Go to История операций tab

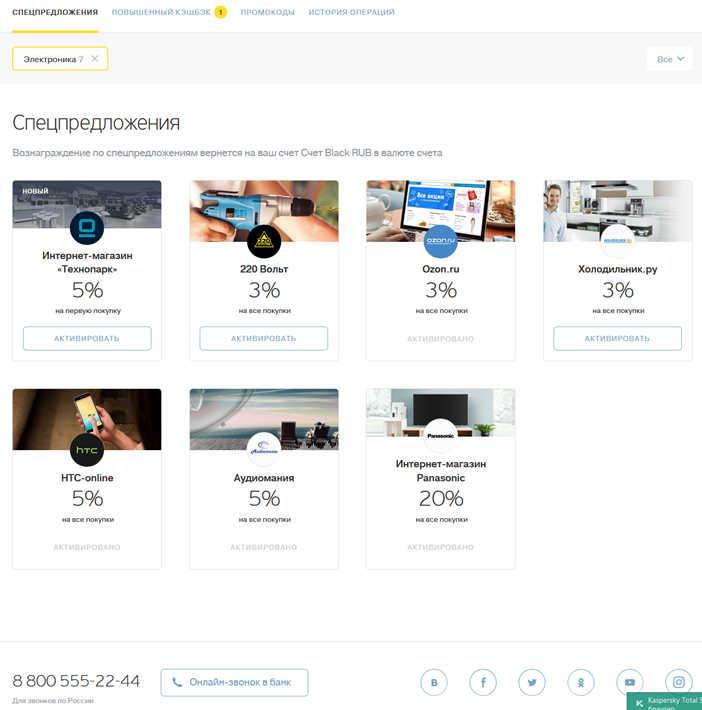pos(351,12)
